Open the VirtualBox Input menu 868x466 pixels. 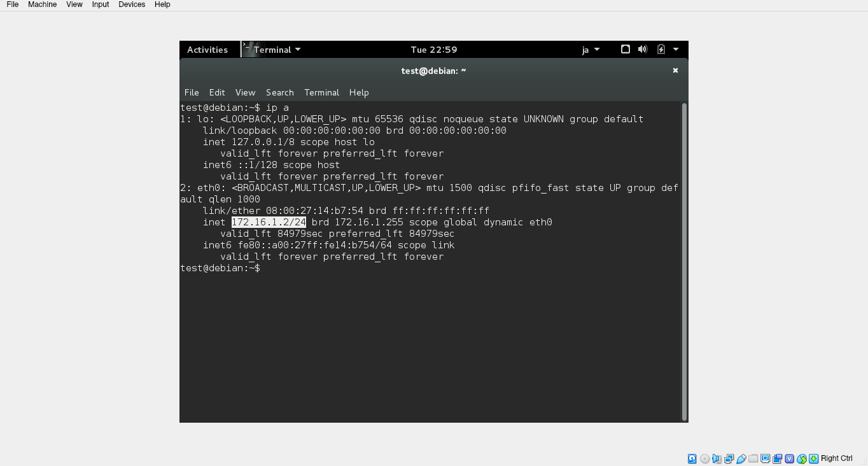pos(101,4)
